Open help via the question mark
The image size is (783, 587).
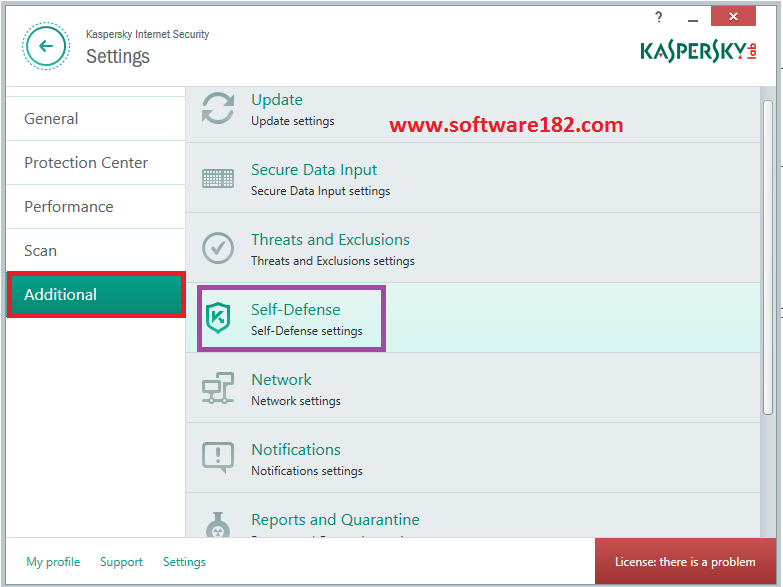click(659, 17)
